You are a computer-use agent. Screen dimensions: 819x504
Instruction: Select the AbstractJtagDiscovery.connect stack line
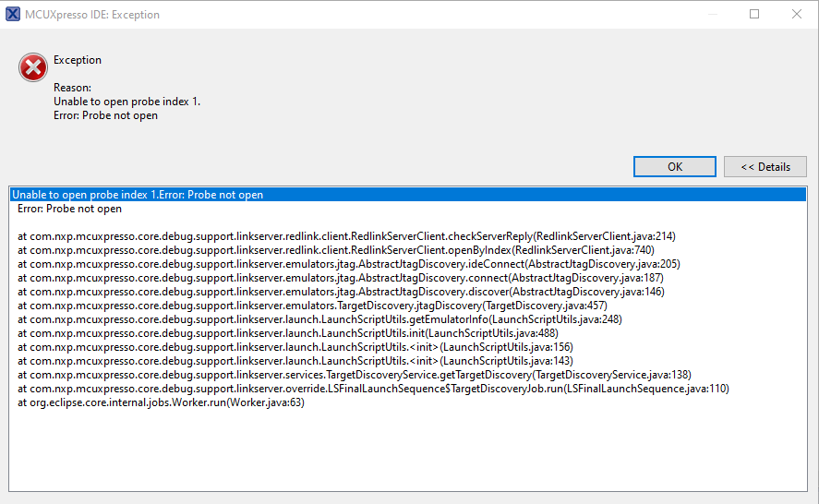coord(341,277)
